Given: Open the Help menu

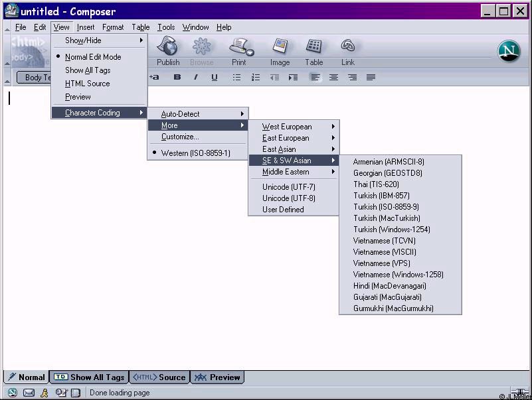Looking at the screenshot, I should (x=224, y=27).
